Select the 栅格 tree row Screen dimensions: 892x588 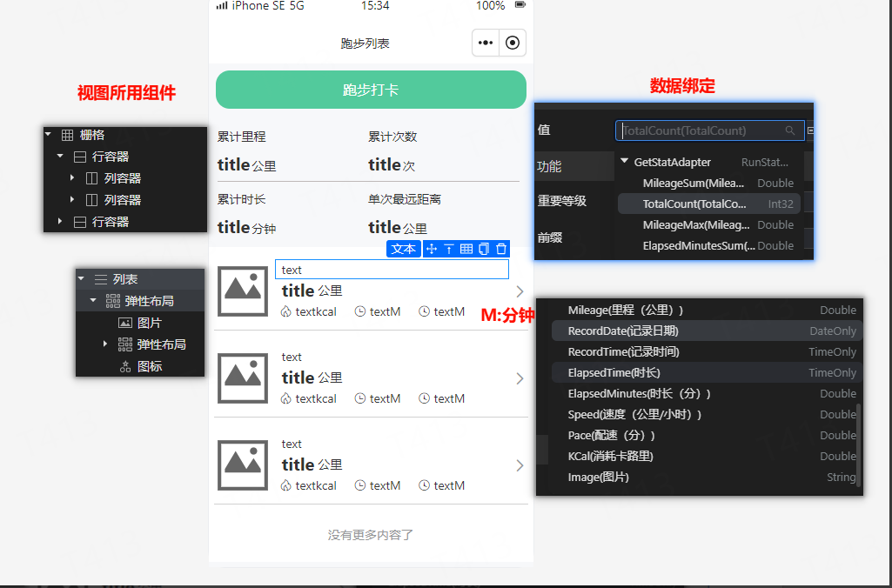pyautogui.click(x=125, y=135)
